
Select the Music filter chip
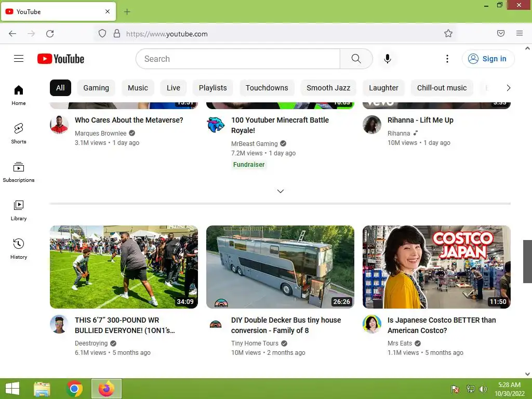click(x=138, y=88)
